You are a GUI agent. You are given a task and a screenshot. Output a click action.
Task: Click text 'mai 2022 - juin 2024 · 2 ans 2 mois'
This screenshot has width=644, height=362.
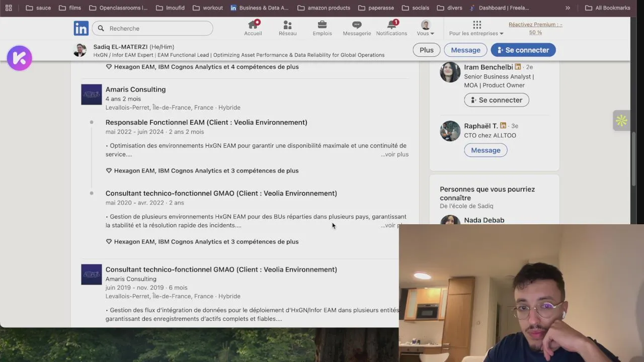pyautogui.click(x=154, y=132)
